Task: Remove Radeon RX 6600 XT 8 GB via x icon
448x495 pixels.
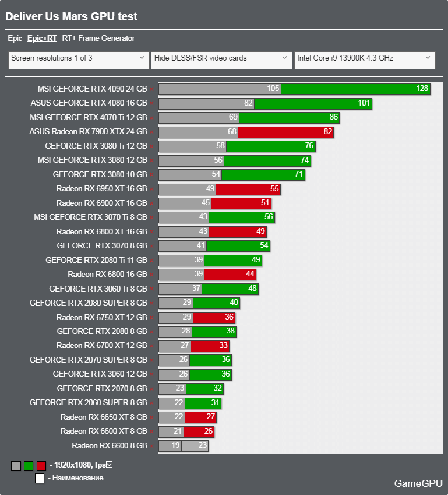Action: pos(151,431)
